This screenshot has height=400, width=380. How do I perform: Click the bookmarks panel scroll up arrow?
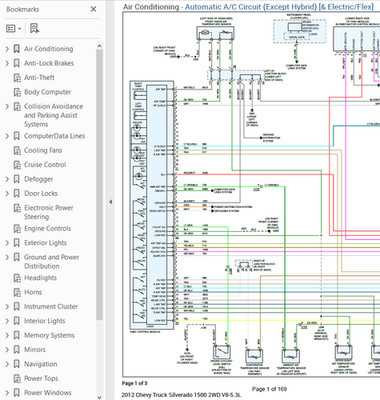click(x=99, y=46)
